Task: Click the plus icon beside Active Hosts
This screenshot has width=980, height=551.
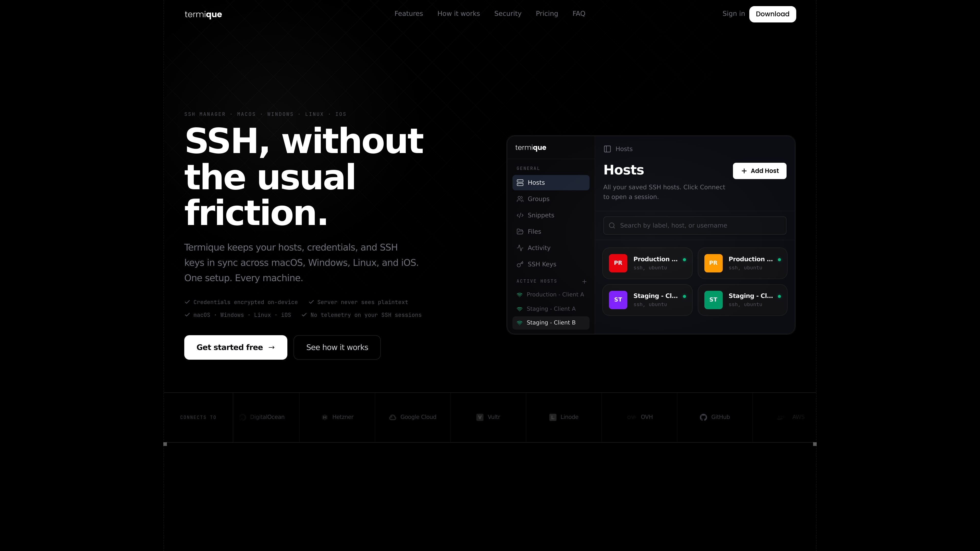Action: [584, 281]
